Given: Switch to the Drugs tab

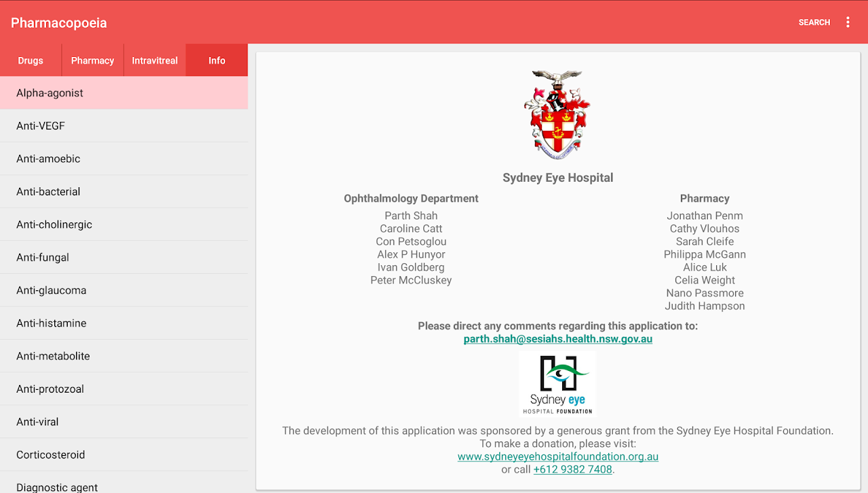Looking at the screenshot, I should [x=31, y=60].
